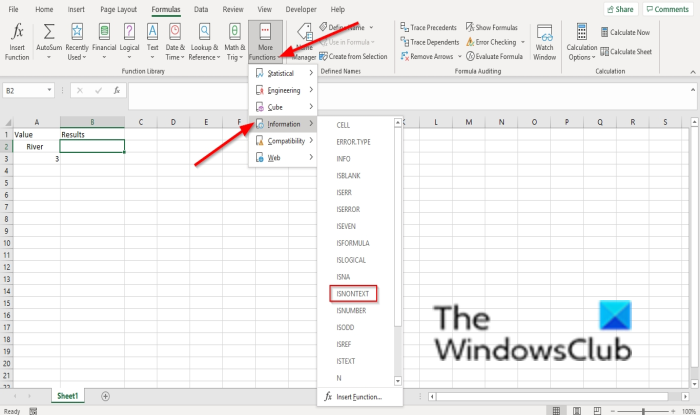
Task: Click Calculate Now
Action: 625,32
